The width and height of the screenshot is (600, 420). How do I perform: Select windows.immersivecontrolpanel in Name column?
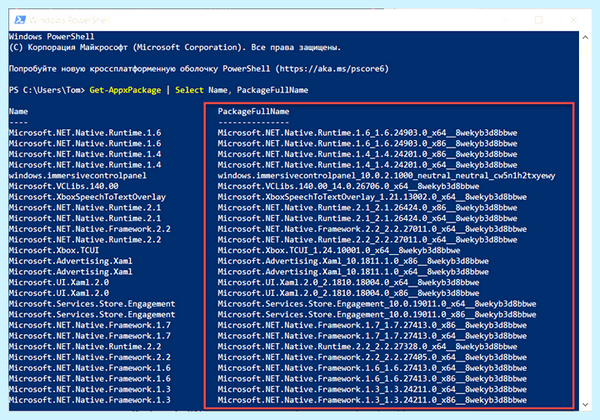[78, 176]
